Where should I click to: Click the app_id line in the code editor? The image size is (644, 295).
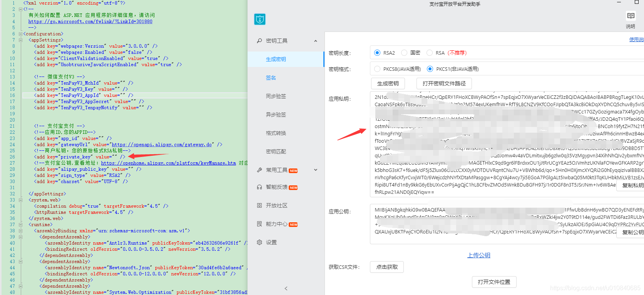[73, 138]
